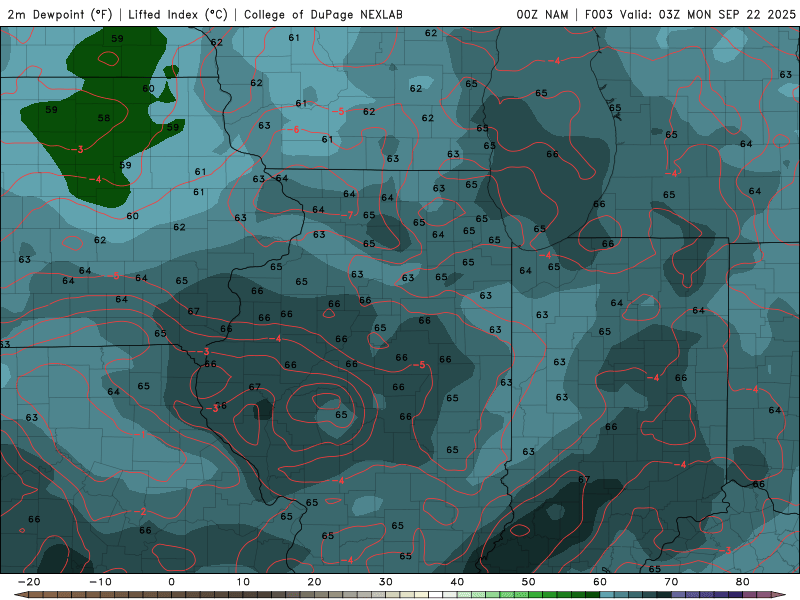
Task: Click the 58 dewpoint value in the green area
Action: click(x=104, y=118)
